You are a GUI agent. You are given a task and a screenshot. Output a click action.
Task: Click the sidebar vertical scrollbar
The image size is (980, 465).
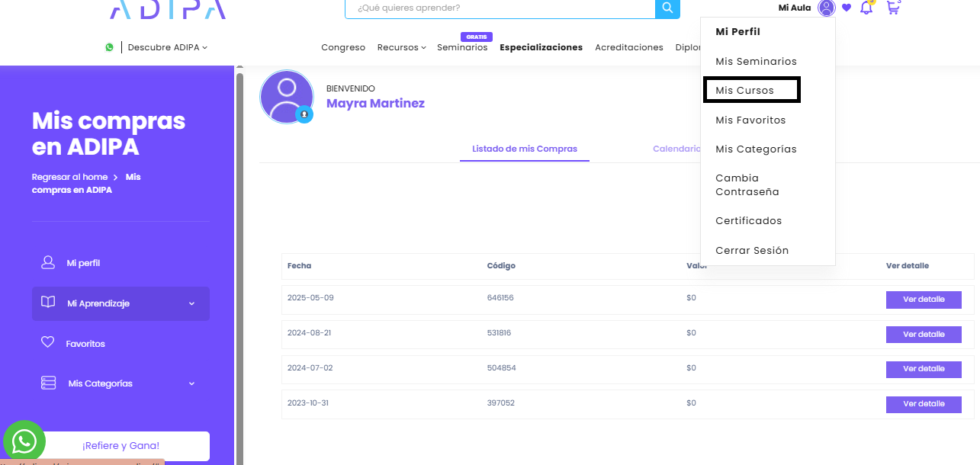coord(239,267)
